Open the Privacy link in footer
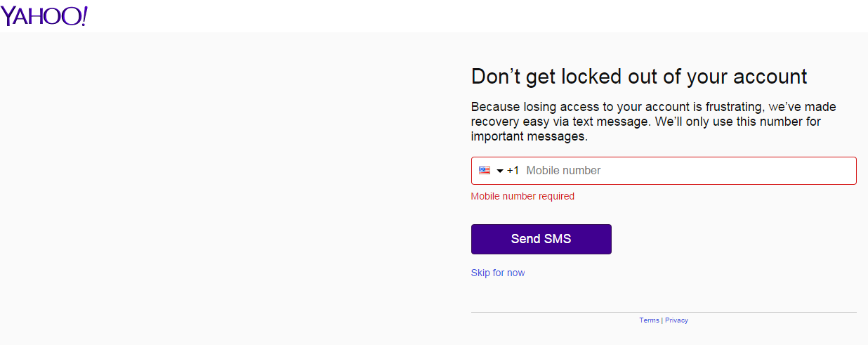Image resolution: width=868 pixels, height=345 pixels. pos(676,320)
